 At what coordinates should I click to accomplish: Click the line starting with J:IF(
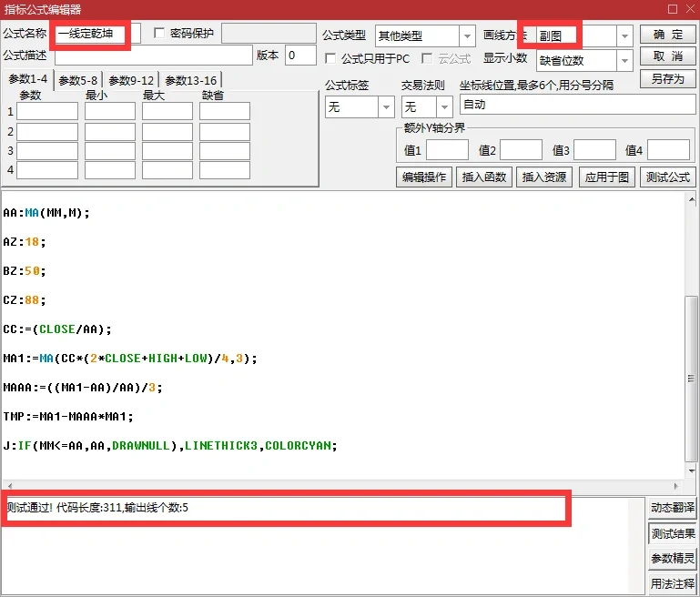[170, 445]
